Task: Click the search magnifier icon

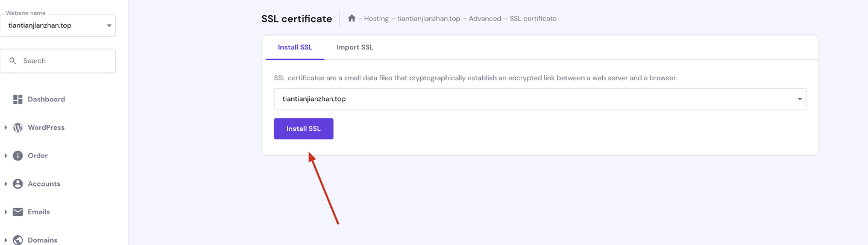Action: click(x=13, y=61)
